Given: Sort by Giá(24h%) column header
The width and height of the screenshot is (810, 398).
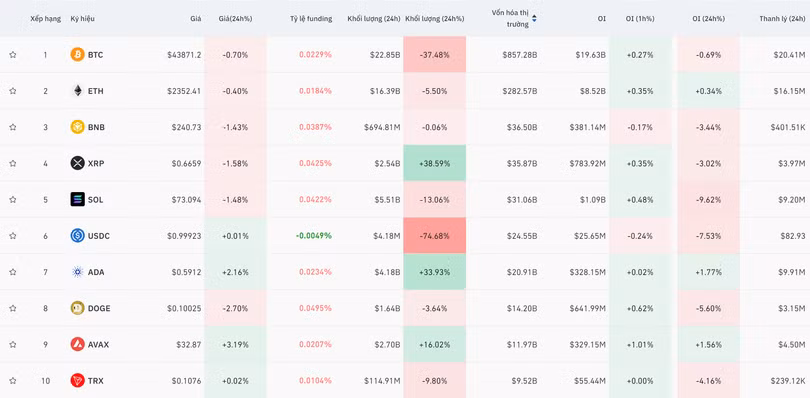Looking at the screenshot, I should pyautogui.click(x=235, y=19).
